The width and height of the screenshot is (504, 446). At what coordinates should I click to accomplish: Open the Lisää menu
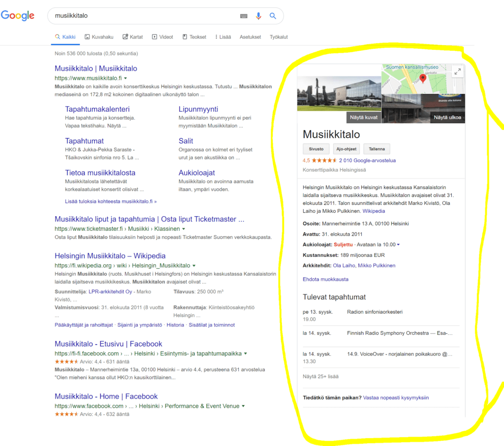click(223, 37)
